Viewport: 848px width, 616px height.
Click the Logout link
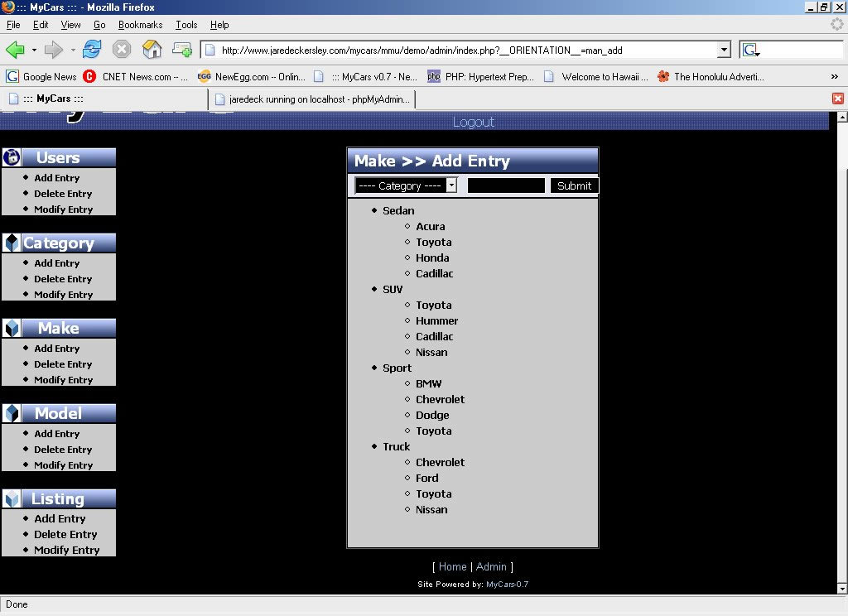[x=473, y=123]
